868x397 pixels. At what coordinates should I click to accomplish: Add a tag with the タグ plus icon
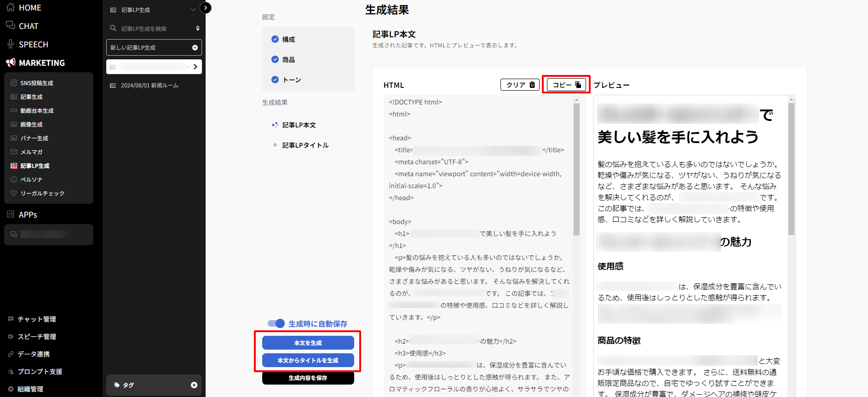click(194, 385)
